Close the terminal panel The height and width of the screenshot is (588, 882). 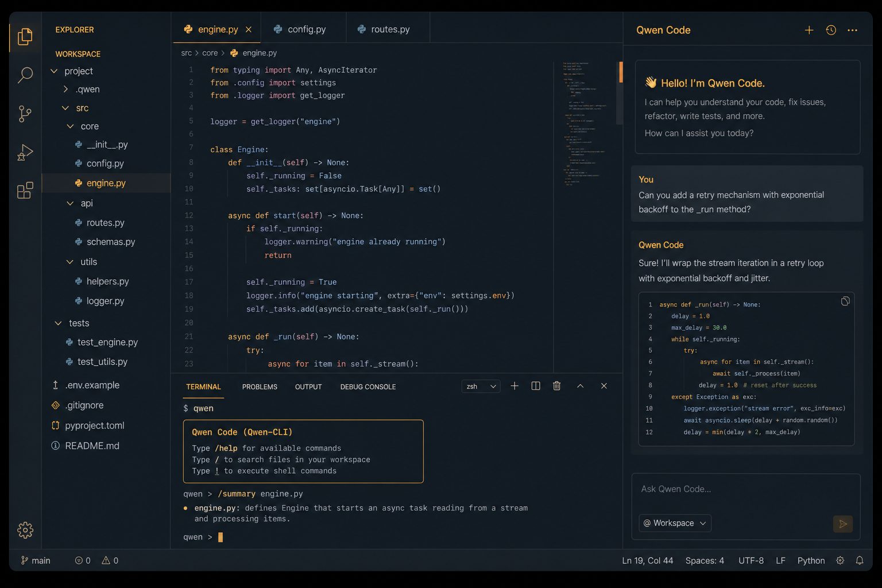click(604, 386)
